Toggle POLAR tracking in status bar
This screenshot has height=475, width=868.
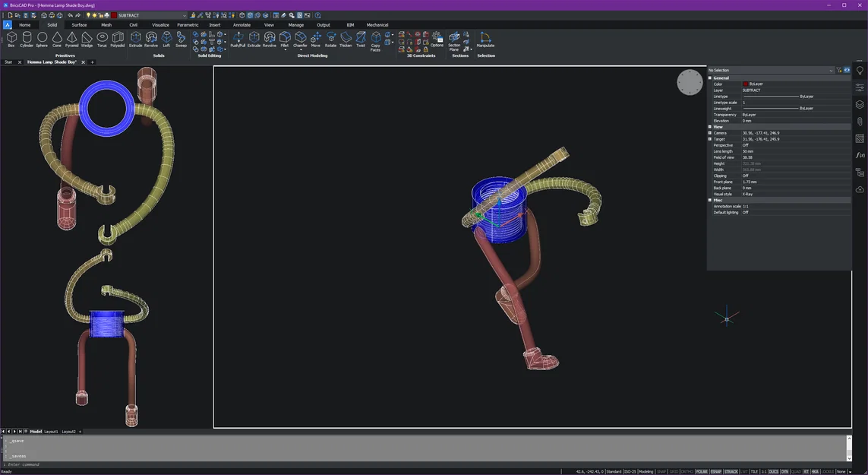[702, 471]
